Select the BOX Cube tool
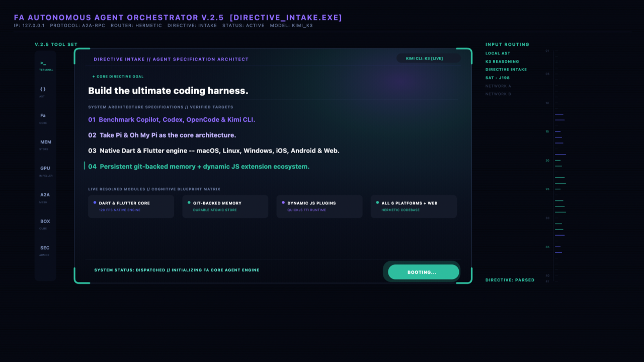 click(x=45, y=225)
